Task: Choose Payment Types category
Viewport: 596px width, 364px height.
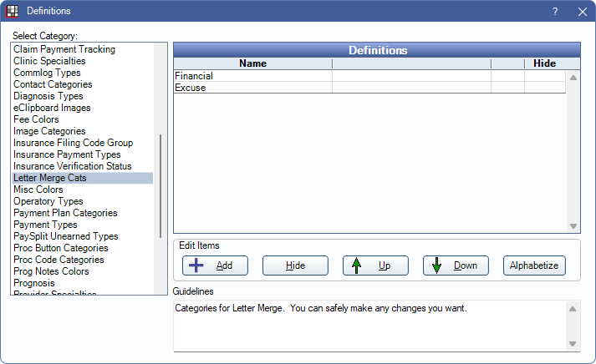Action: (x=45, y=225)
